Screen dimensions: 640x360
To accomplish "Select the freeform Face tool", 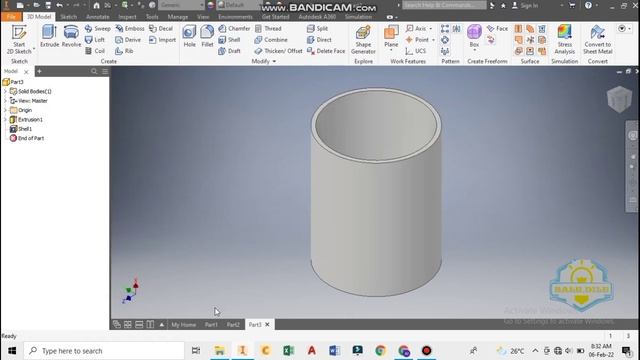I will [x=497, y=29].
